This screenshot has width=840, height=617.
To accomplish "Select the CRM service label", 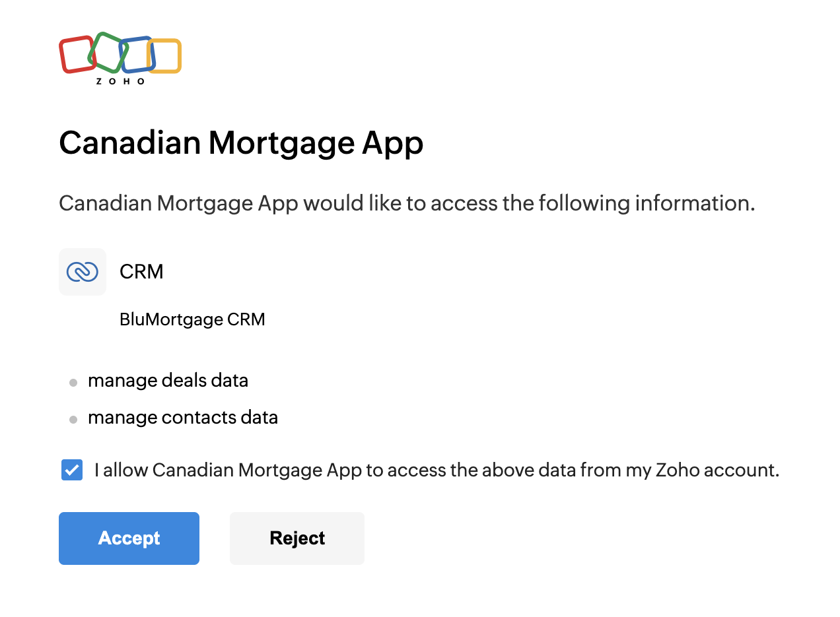I will click(141, 272).
